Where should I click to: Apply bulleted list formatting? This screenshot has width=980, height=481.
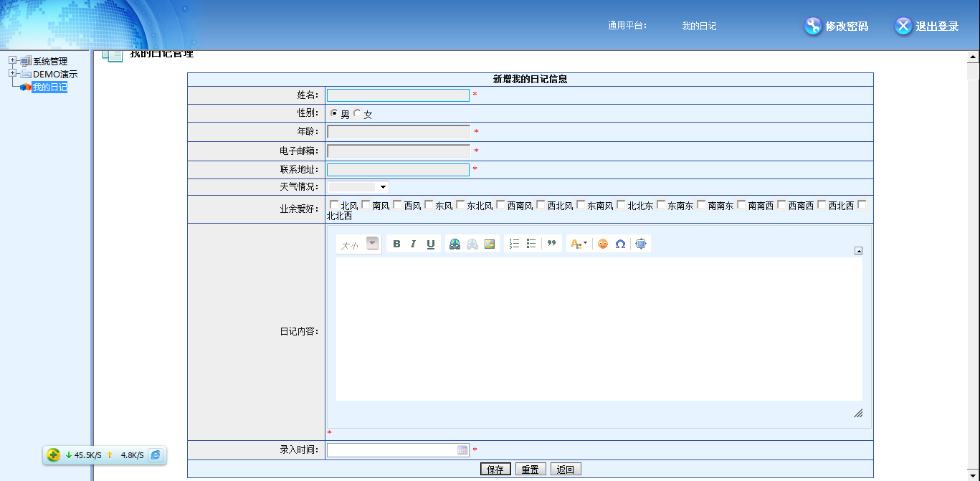[x=531, y=244]
